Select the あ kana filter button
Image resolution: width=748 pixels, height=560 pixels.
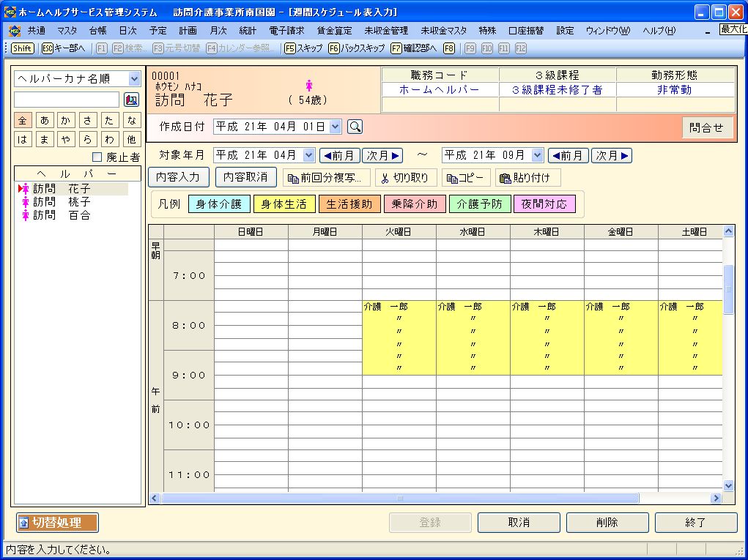coord(45,121)
